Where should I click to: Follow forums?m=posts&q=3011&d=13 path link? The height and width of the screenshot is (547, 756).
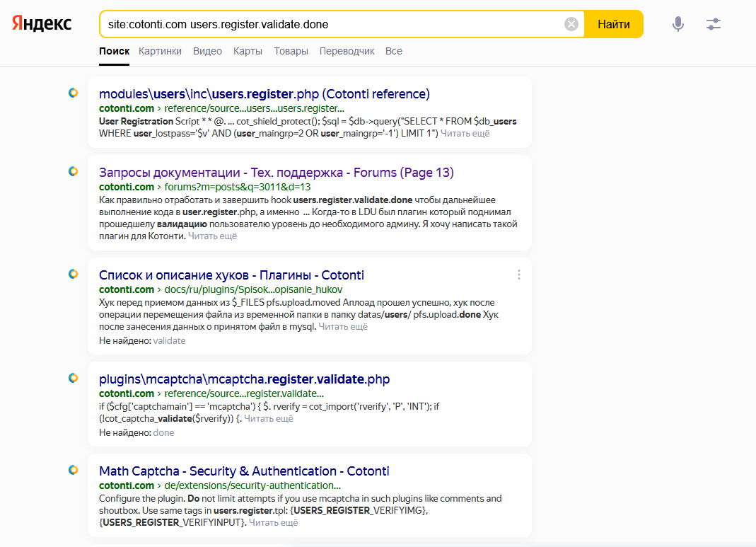coord(237,187)
